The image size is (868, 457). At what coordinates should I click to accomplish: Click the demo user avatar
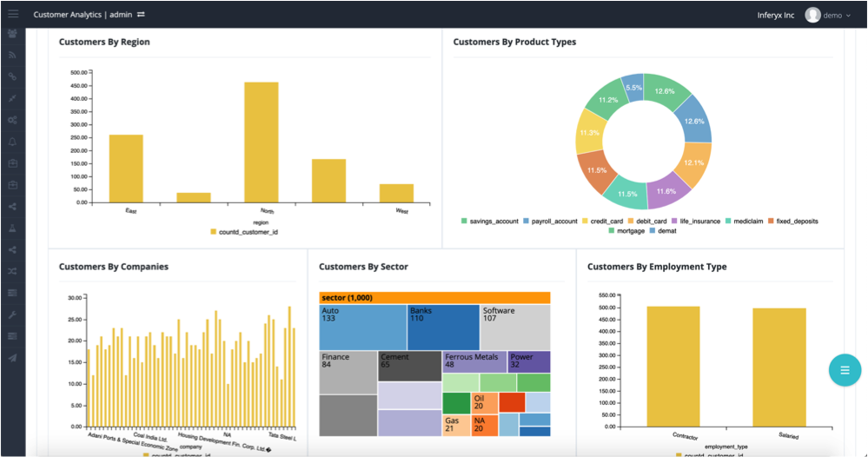(x=812, y=15)
